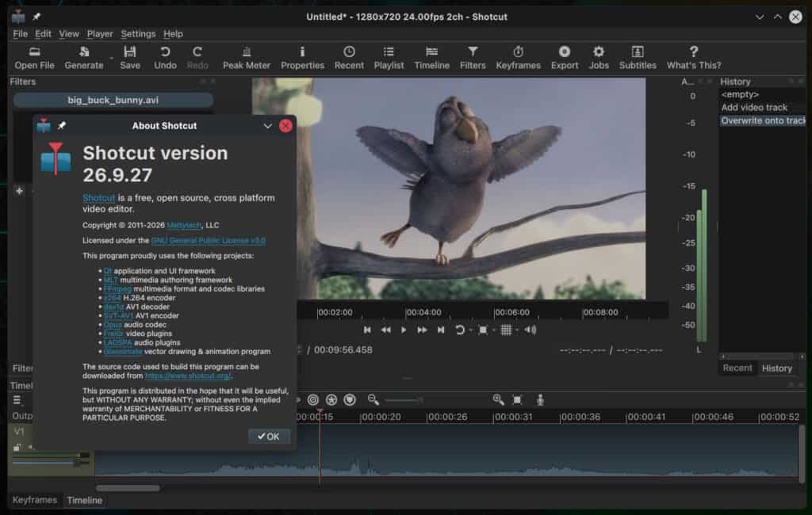812x515 pixels.
Task: Open the File menu
Action: point(20,33)
